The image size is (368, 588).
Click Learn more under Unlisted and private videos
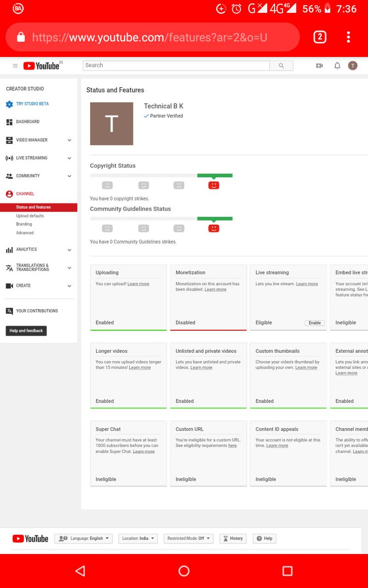tap(202, 367)
